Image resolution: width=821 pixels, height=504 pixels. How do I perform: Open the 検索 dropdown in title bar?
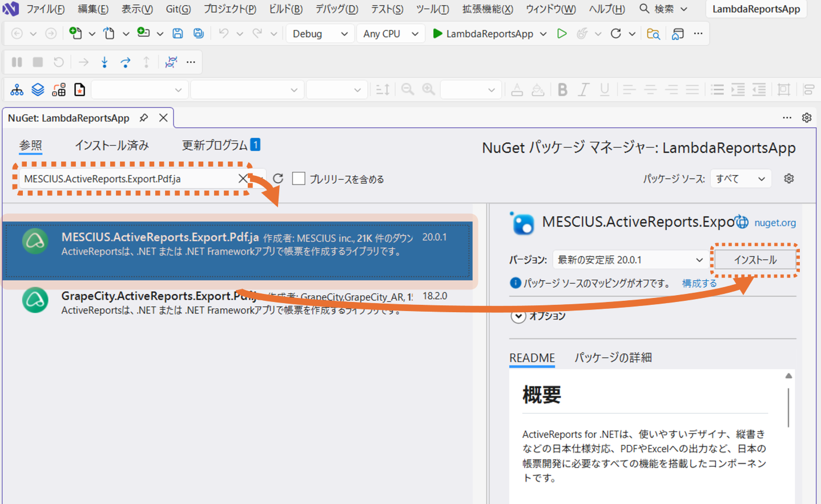tap(684, 9)
